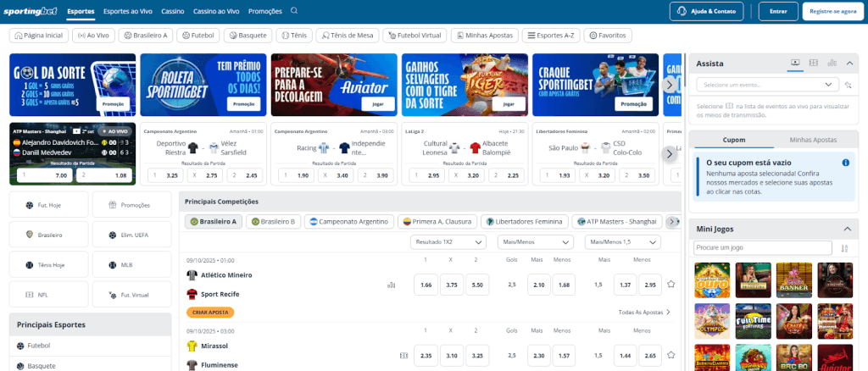Image resolution: width=868 pixels, height=371 pixels.
Task: Open Elim. UEFA quick link tile
Action: (x=131, y=235)
